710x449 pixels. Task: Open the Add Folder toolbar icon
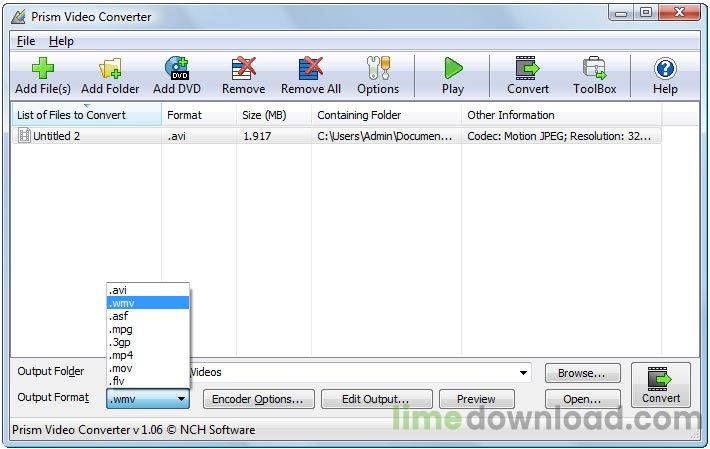pyautogui.click(x=110, y=68)
